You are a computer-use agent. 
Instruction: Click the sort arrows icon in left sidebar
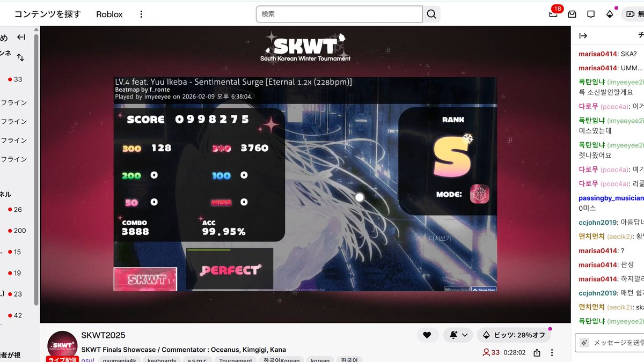point(20,57)
